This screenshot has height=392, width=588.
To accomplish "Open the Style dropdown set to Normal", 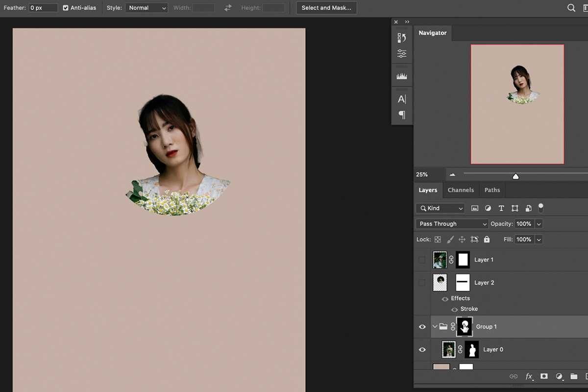I will click(147, 8).
